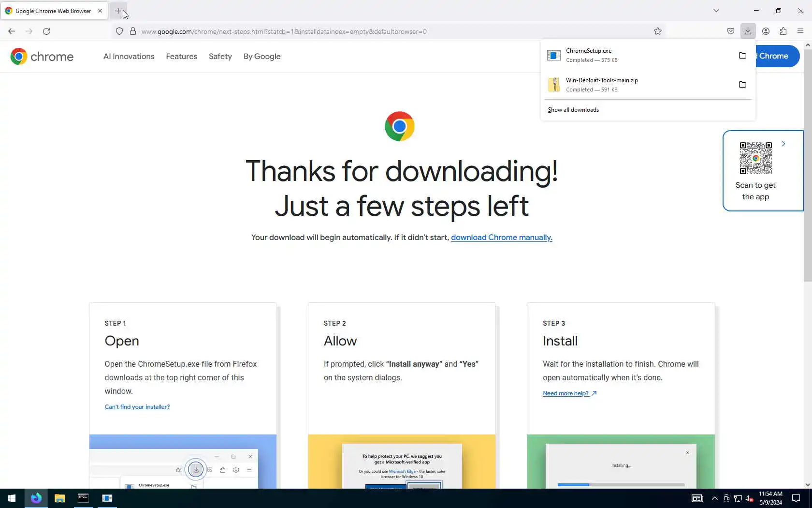Open the Safety menu
The image size is (812, 508).
220,57
